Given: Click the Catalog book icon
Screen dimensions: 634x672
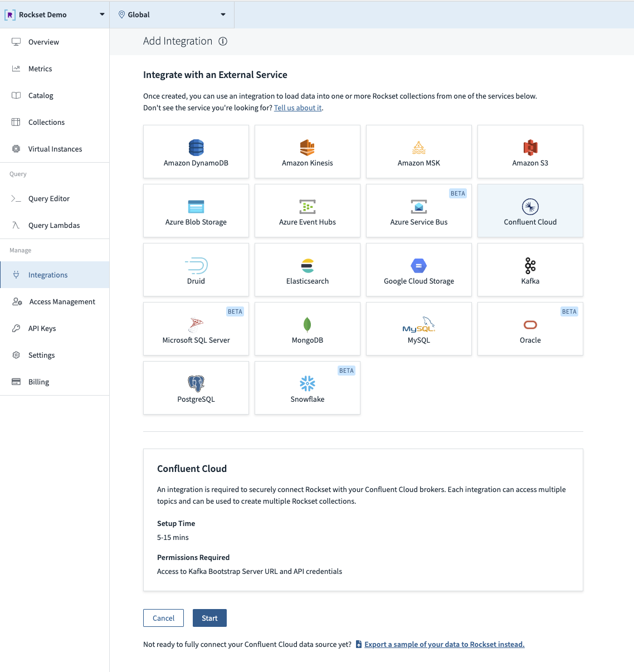Looking at the screenshot, I should (16, 95).
